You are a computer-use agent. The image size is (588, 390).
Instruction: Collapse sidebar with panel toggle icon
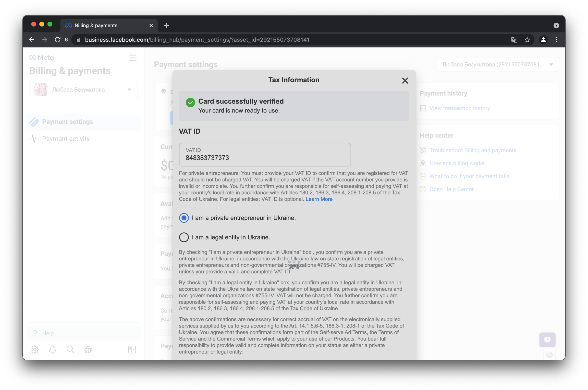coord(132,349)
